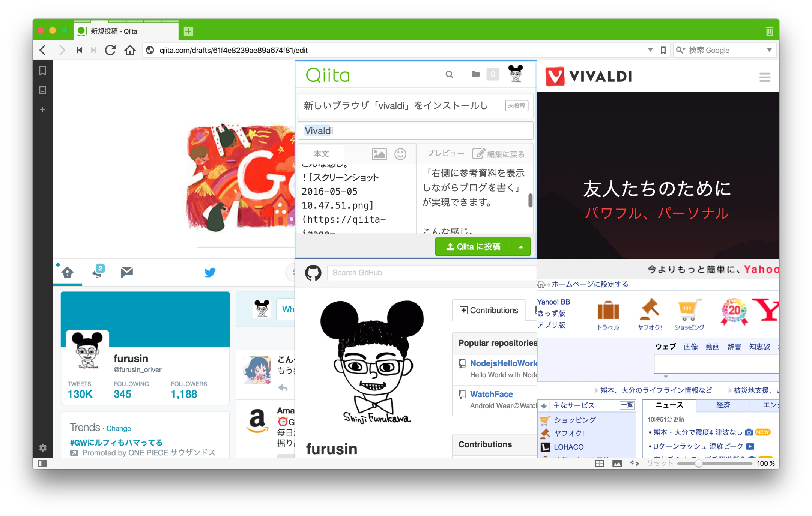
Task: Expand the address bar history dropdown
Action: pyautogui.click(x=650, y=50)
